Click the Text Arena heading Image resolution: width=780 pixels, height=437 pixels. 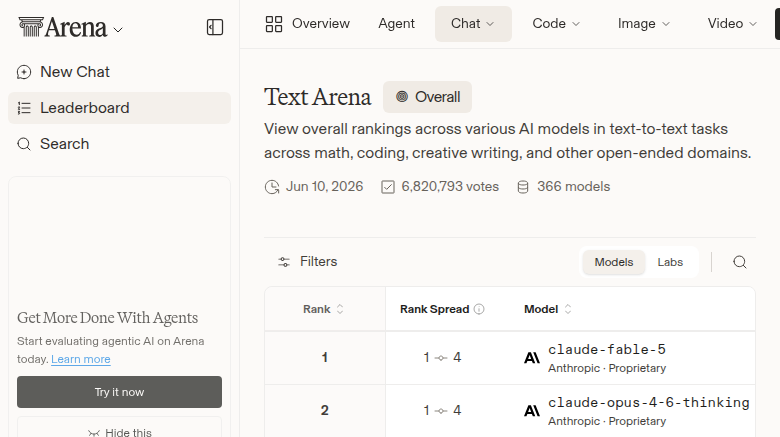317,97
